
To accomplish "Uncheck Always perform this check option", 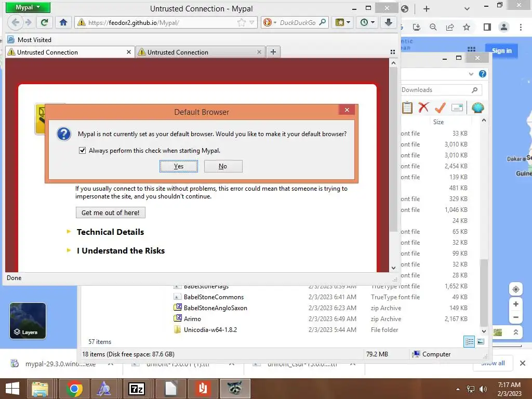I will [82, 150].
